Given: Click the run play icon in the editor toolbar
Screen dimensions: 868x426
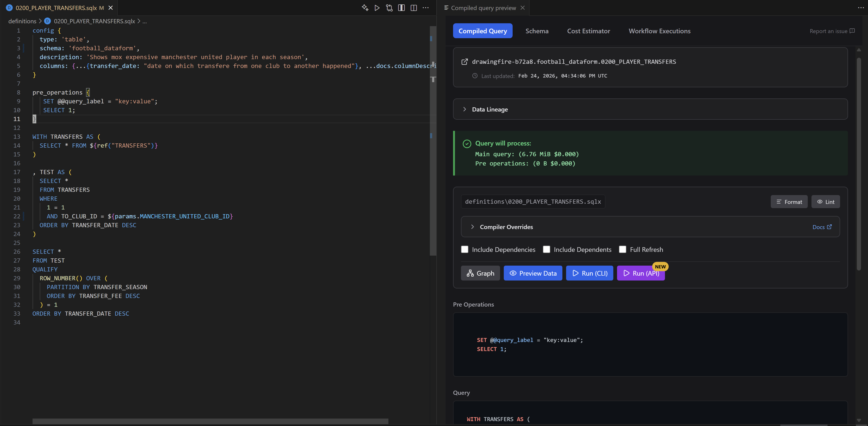Looking at the screenshot, I should [377, 8].
